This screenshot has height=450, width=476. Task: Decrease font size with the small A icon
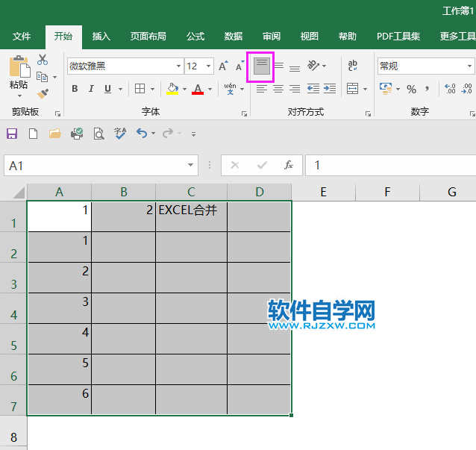pyautogui.click(x=239, y=66)
